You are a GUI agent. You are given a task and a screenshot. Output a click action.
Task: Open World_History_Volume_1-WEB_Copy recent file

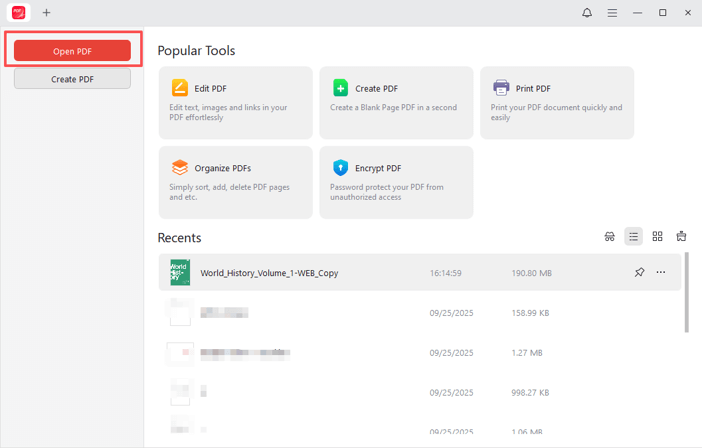(269, 273)
